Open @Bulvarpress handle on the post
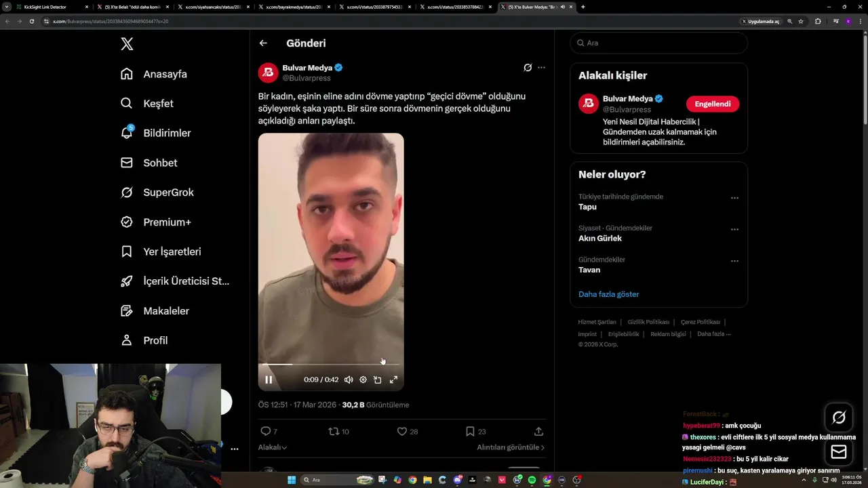The height and width of the screenshot is (488, 868). click(307, 78)
